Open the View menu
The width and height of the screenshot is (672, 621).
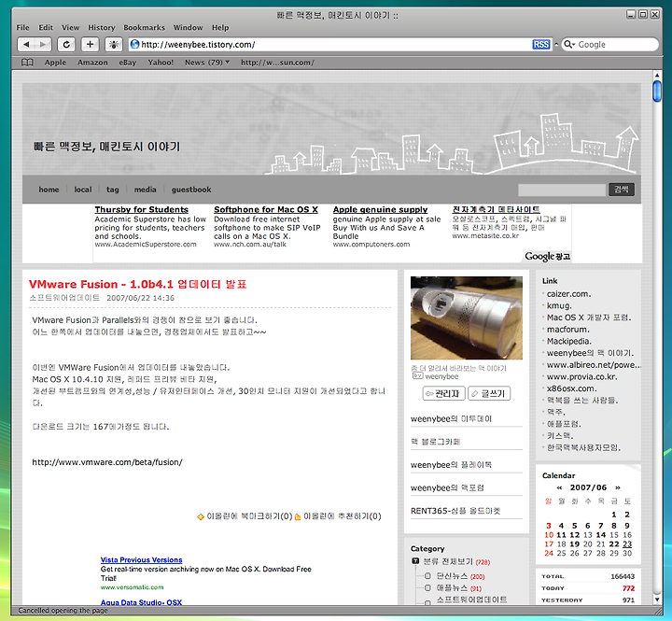point(70,27)
